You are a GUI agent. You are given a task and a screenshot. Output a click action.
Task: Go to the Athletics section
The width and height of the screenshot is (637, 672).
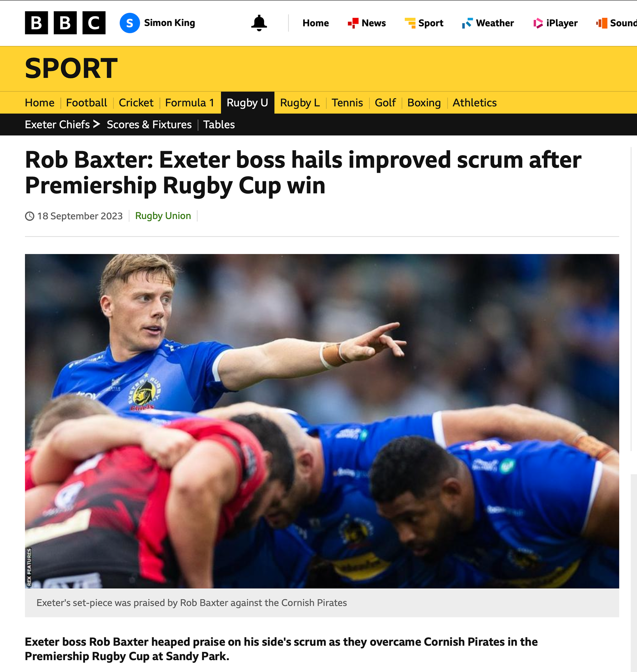[474, 103]
